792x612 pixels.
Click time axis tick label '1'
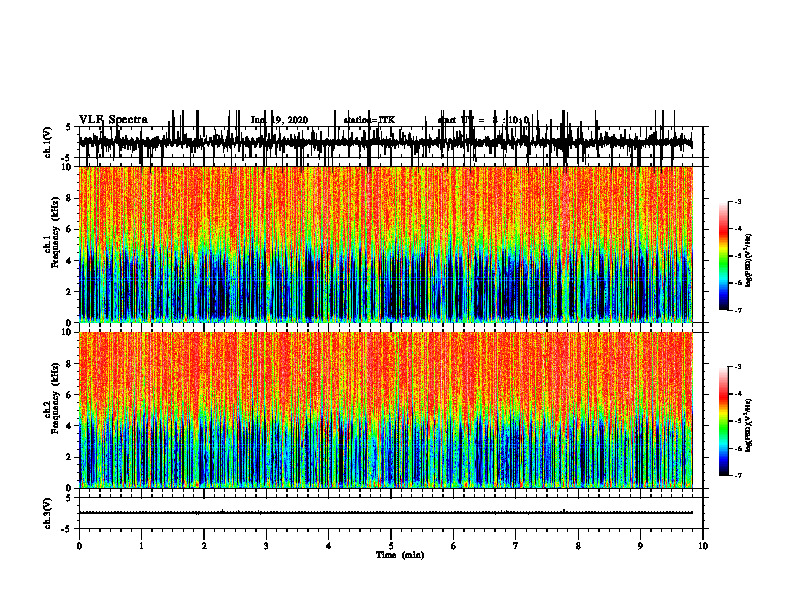pos(141,546)
